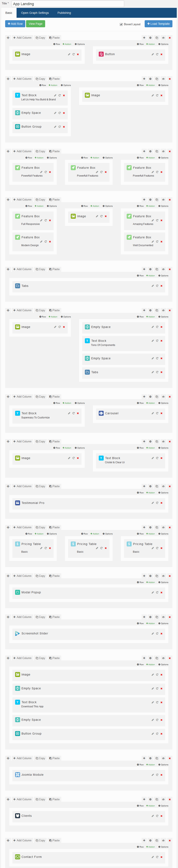Open column Options above Joomla Module
This screenshot has width=178, height=868.
point(164,765)
